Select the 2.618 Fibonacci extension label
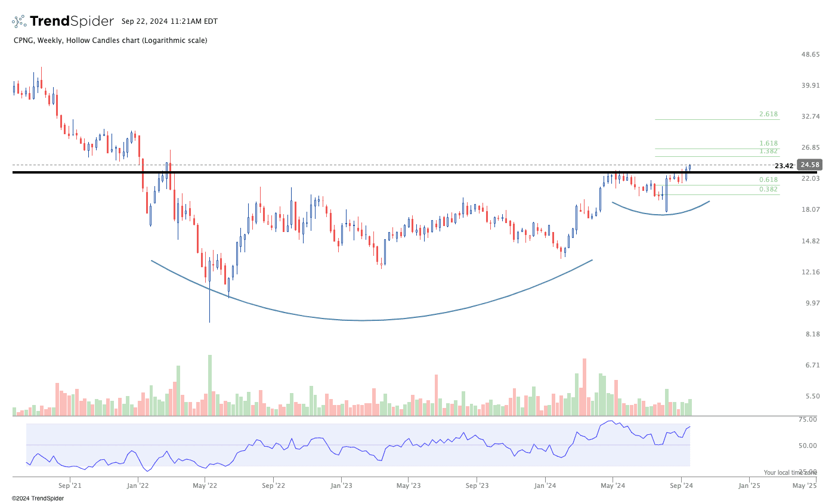 768,115
